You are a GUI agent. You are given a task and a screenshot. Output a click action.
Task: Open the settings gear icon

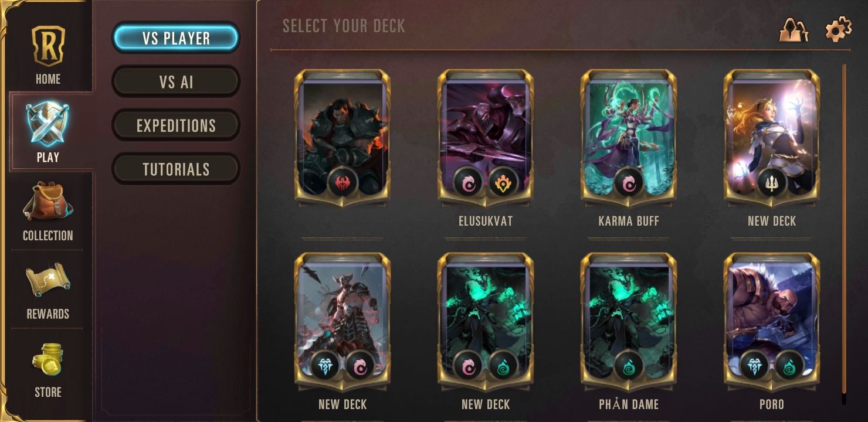838,29
